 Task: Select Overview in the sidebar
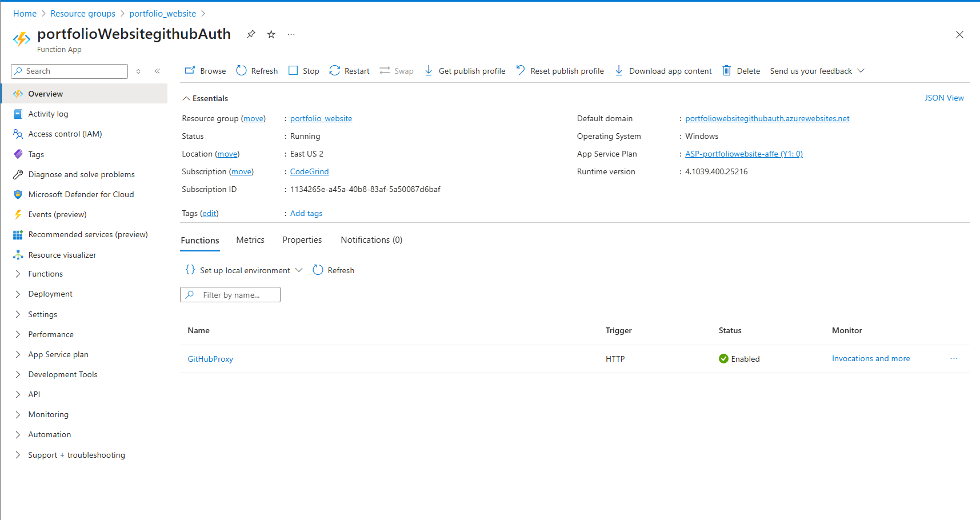[x=85, y=94]
